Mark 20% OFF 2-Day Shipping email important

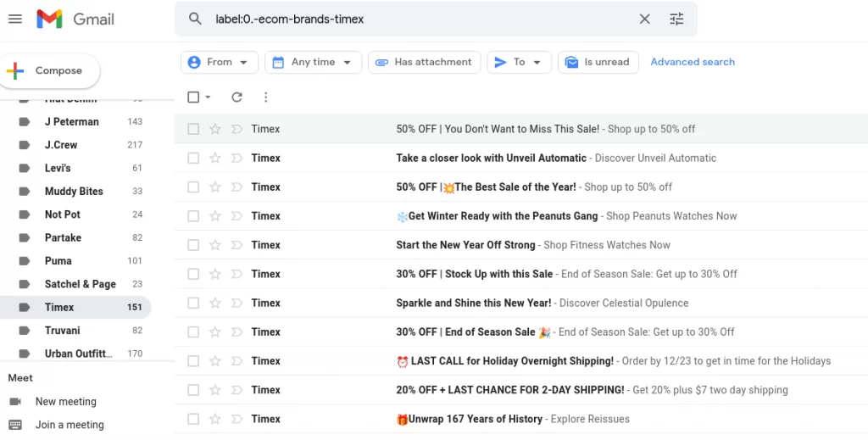(236, 390)
